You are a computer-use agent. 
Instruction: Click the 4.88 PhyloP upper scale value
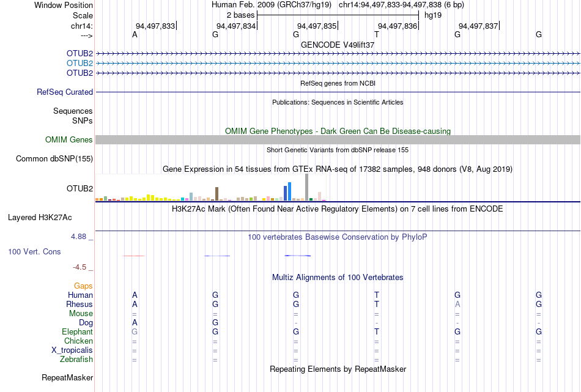click(78, 237)
